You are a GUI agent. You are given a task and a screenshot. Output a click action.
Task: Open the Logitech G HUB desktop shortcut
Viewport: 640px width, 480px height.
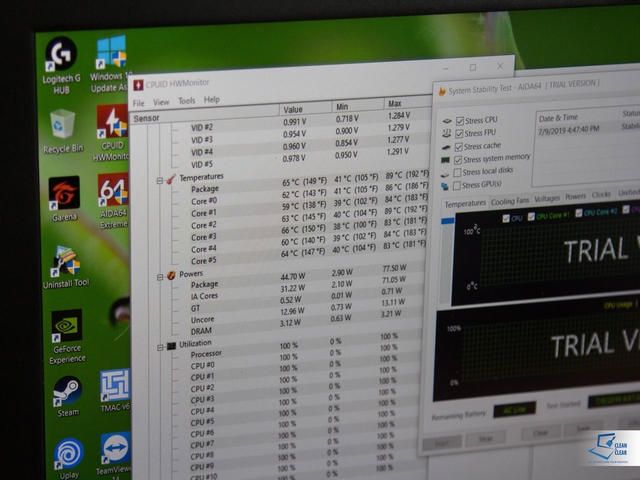(x=62, y=56)
